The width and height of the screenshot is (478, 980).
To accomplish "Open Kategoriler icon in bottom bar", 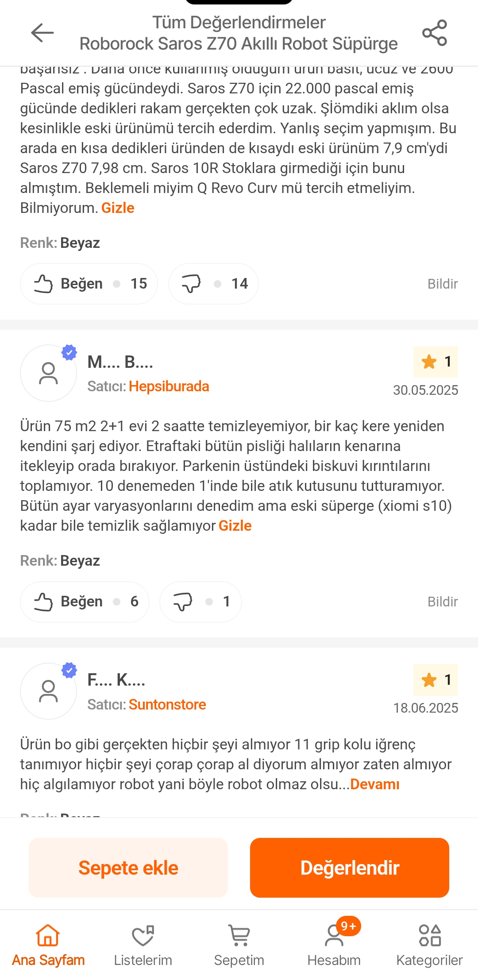I will coord(429,945).
